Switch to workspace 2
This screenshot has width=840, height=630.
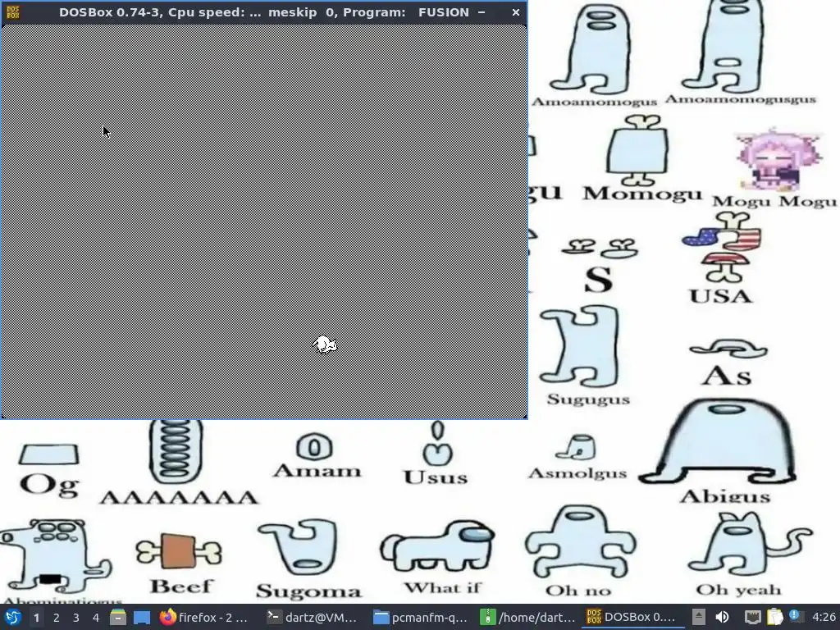point(57,618)
